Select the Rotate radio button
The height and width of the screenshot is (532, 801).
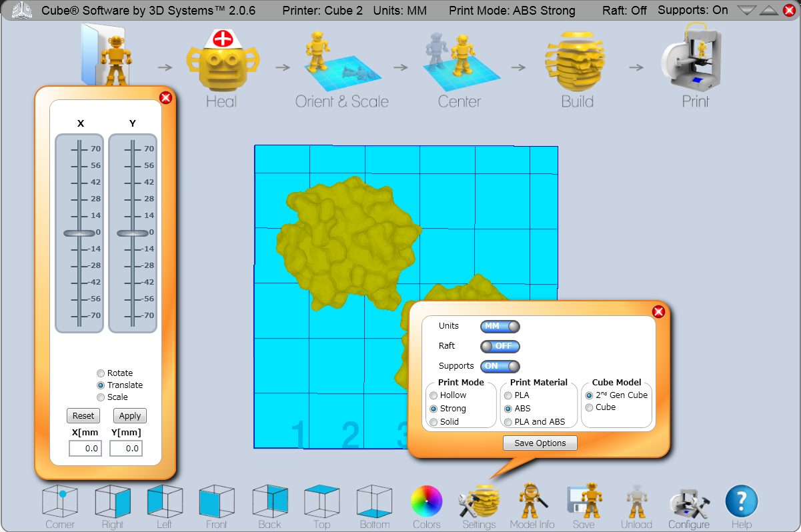click(x=101, y=373)
